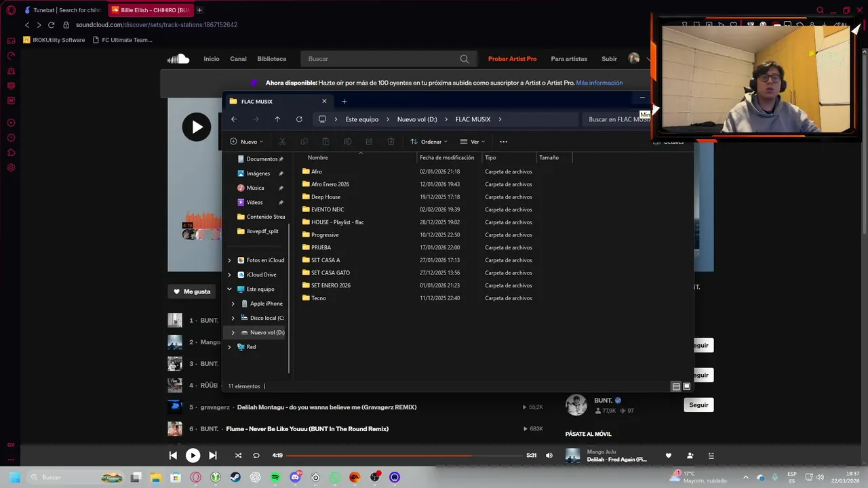Go to Inicio in SoundCloud nav
868x488 pixels.
click(x=212, y=59)
